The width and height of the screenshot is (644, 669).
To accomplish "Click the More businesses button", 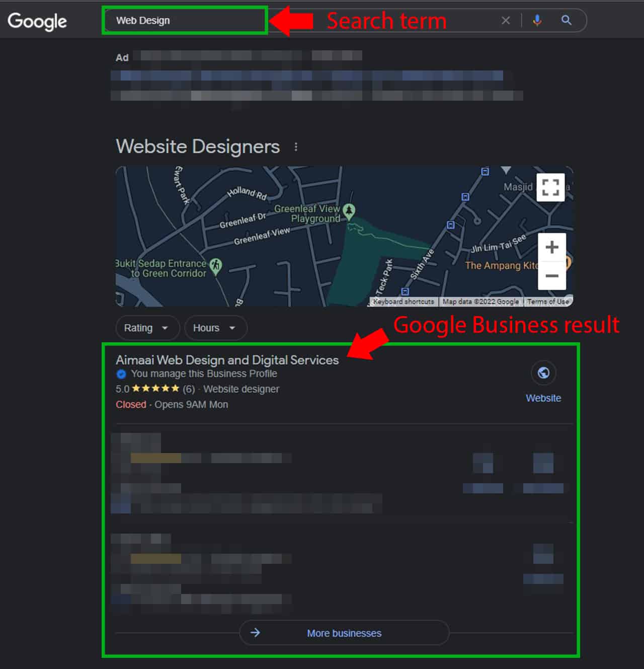I will point(344,633).
